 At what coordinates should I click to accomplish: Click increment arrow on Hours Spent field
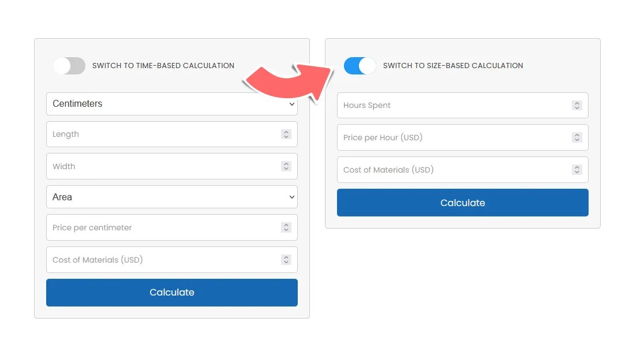pos(577,103)
